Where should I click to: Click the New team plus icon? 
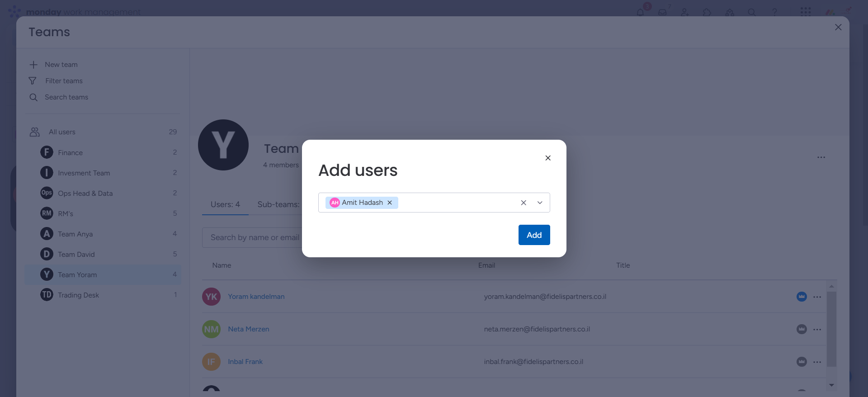pos(33,65)
